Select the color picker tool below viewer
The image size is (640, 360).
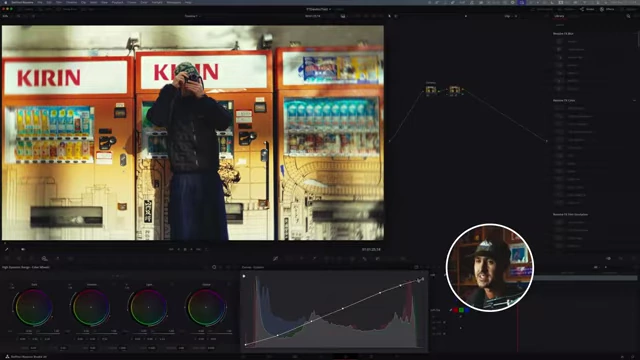7,249
